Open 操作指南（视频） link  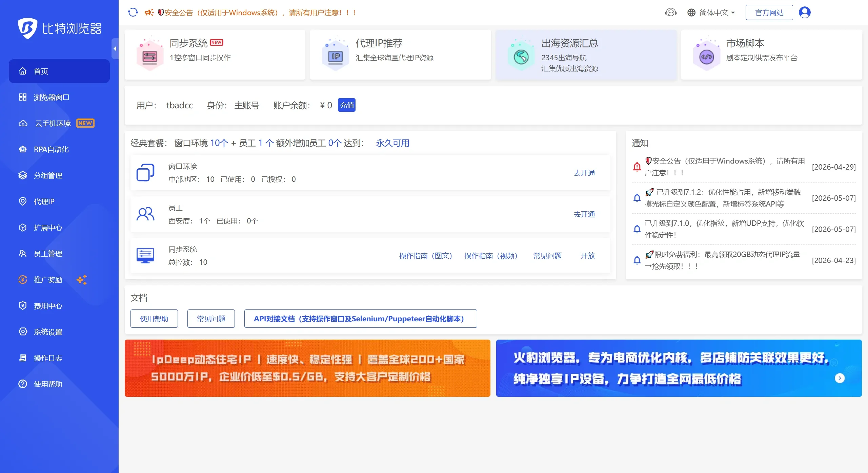pos(490,256)
